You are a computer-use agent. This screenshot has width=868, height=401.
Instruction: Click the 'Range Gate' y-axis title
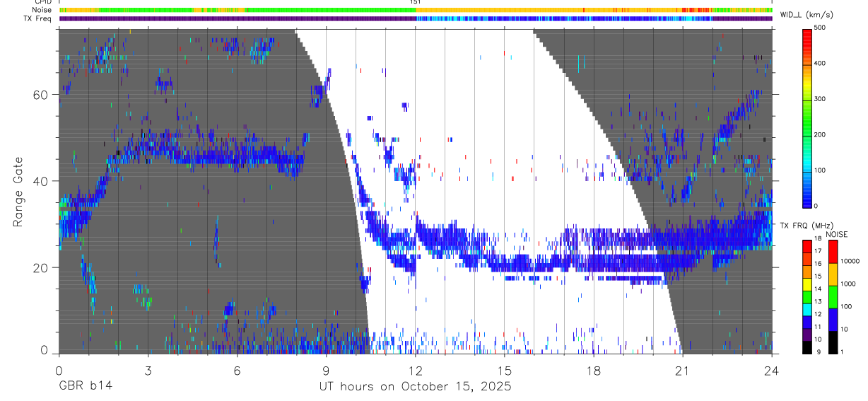pos(19,191)
